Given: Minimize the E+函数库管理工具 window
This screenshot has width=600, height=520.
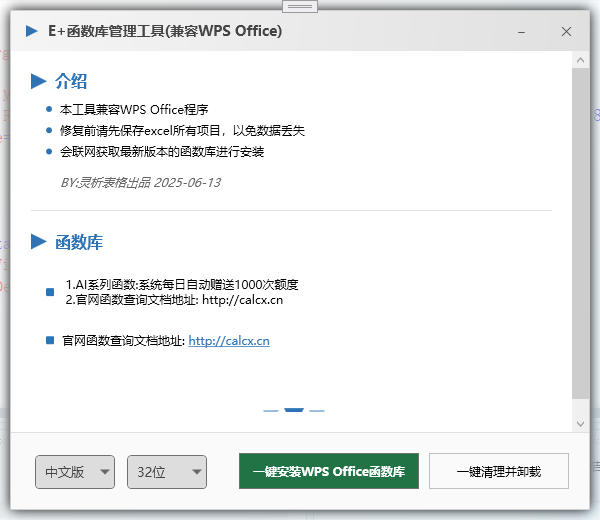Looking at the screenshot, I should [x=523, y=31].
